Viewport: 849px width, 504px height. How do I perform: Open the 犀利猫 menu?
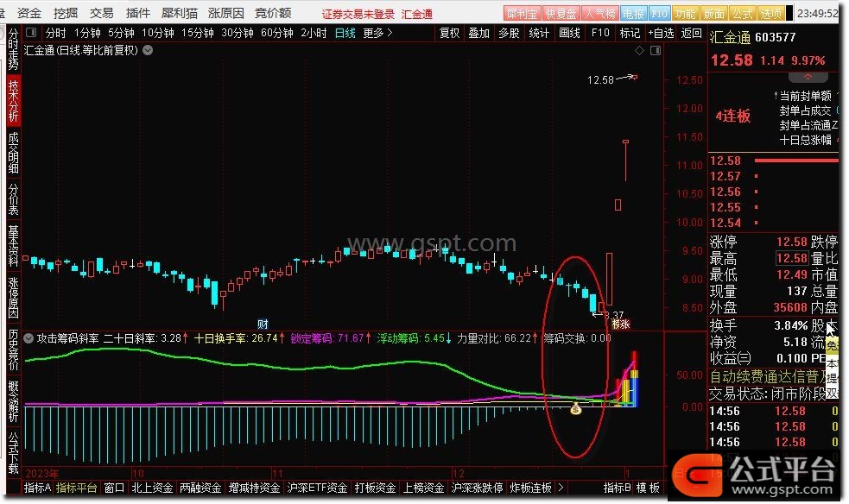click(x=180, y=12)
